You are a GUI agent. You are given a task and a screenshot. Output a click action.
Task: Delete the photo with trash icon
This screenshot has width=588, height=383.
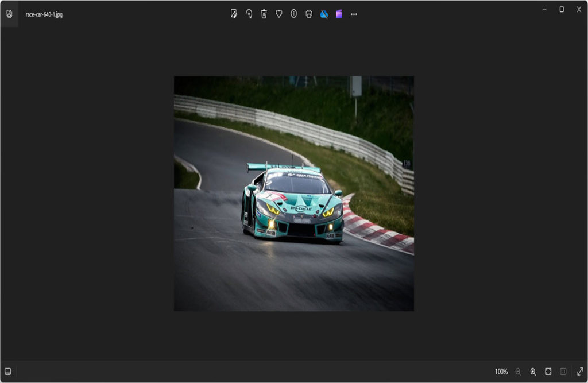[264, 14]
